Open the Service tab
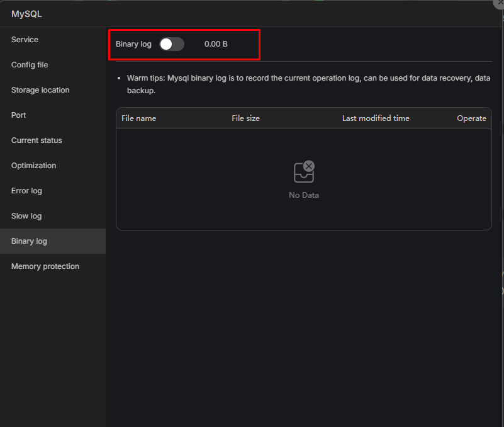The height and width of the screenshot is (427, 504). [53, 40]
